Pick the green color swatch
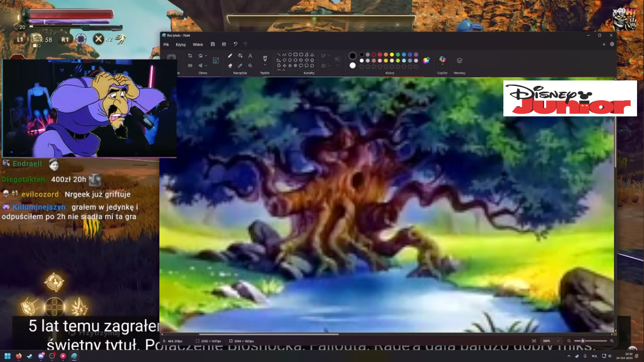 398,54
